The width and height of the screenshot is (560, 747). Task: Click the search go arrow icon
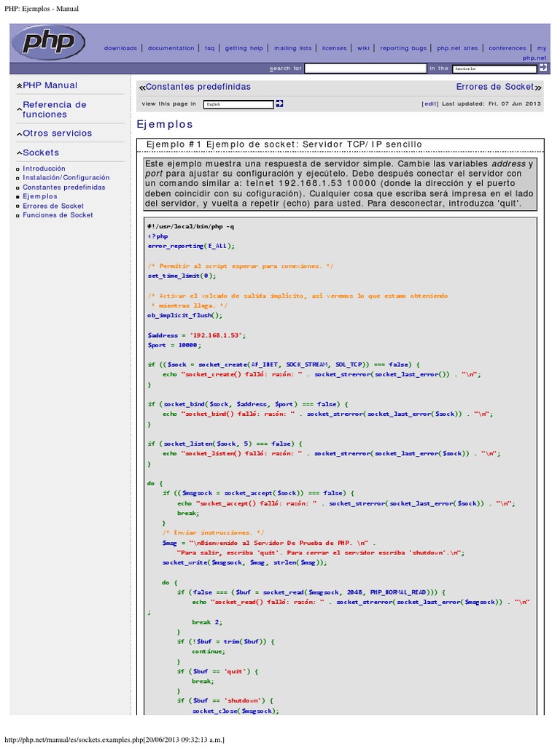point(542,68)
